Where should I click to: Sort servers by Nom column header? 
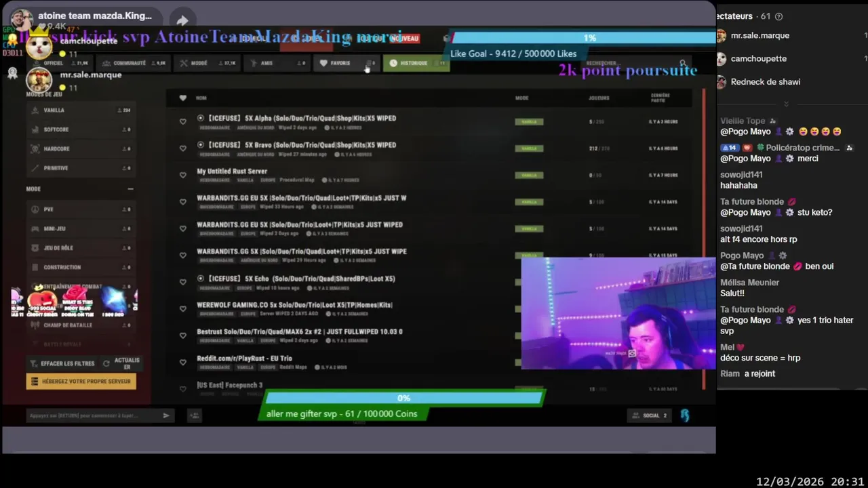coord(201,98)
